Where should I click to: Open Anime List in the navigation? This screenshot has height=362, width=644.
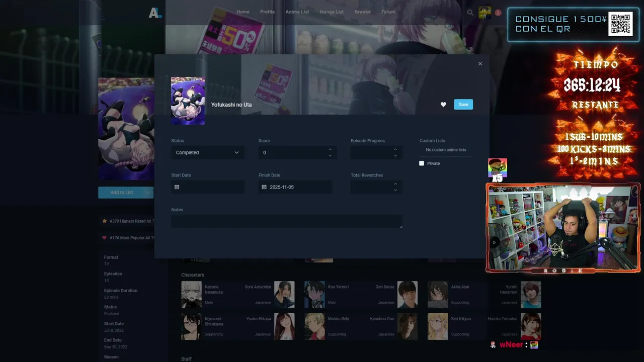pyautogui.click(x=297, y=12)
